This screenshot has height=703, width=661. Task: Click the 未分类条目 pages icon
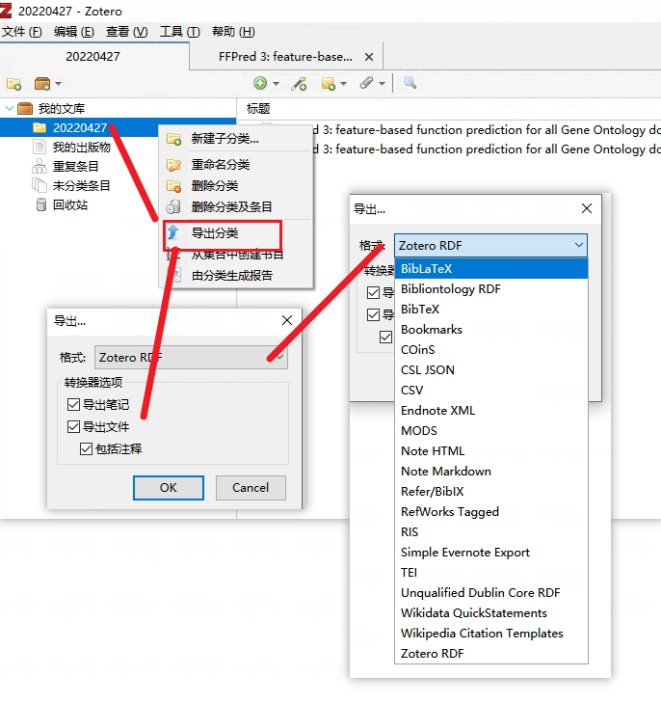click(39, 185)
